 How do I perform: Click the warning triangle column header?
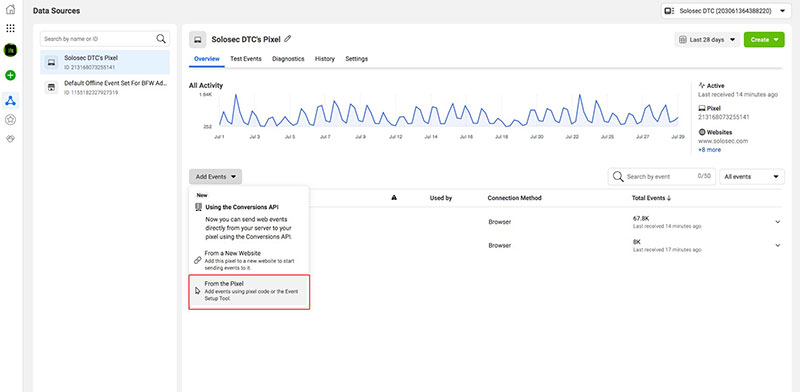394,198
